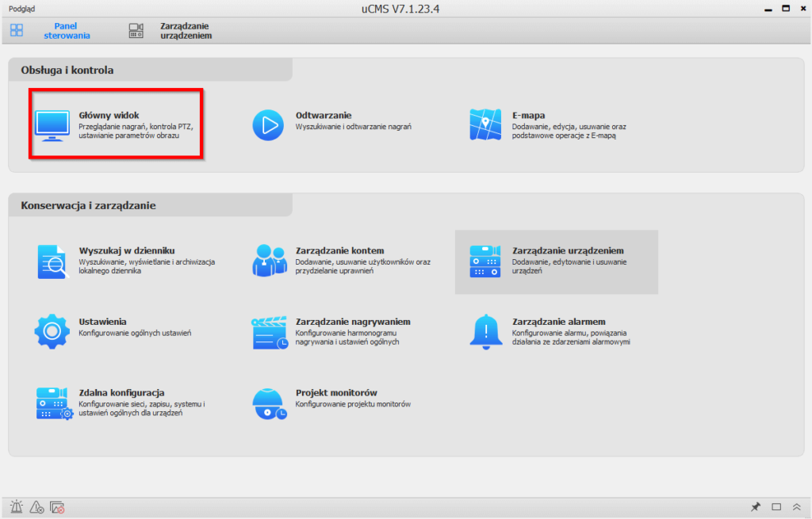Collapse the status bar using double chevron
812x519 pixels.
(x=797, y=506)
